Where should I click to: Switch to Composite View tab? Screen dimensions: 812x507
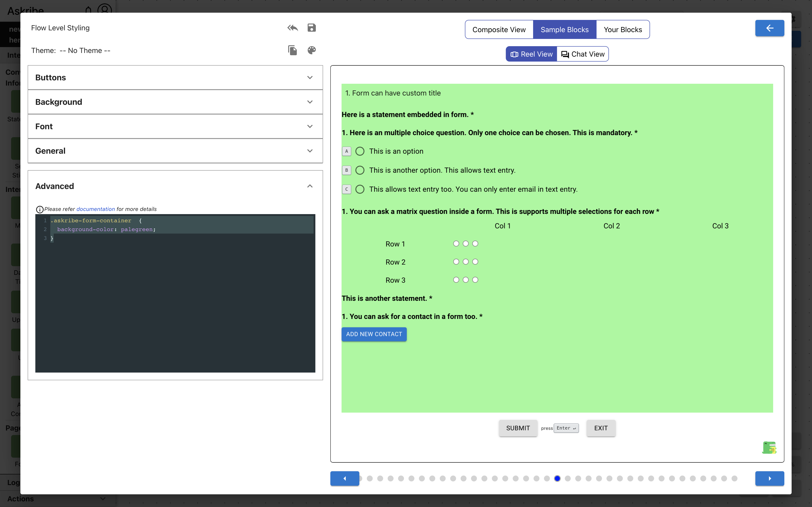499,29
